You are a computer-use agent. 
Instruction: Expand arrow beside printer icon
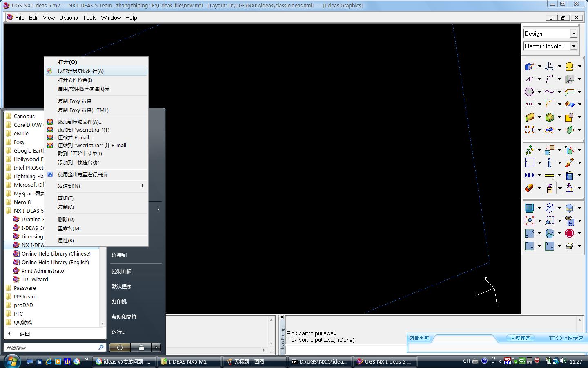(579, 246)
